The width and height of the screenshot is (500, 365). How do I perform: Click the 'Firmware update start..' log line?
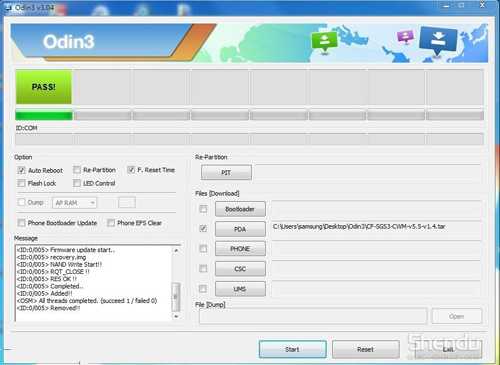click(x=66, y=250)
